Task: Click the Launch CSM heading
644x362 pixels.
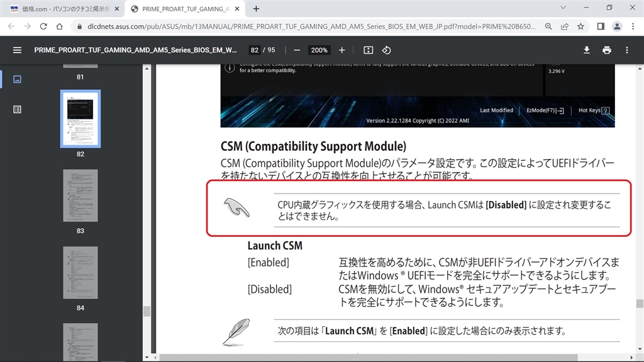Action: 275,246
